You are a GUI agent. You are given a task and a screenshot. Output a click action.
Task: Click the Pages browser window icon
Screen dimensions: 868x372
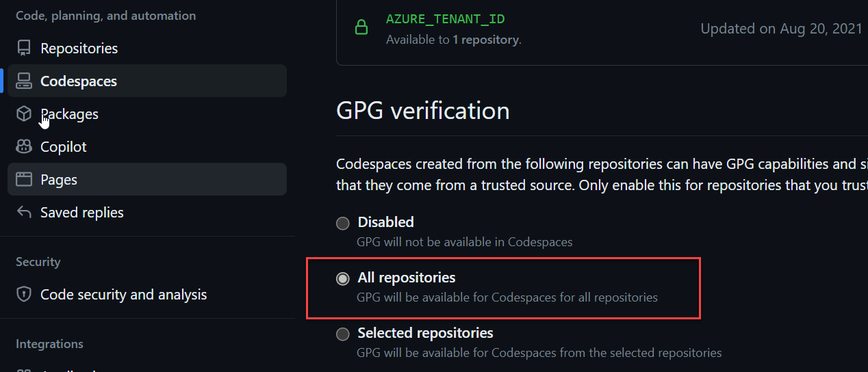pos(24,180)
